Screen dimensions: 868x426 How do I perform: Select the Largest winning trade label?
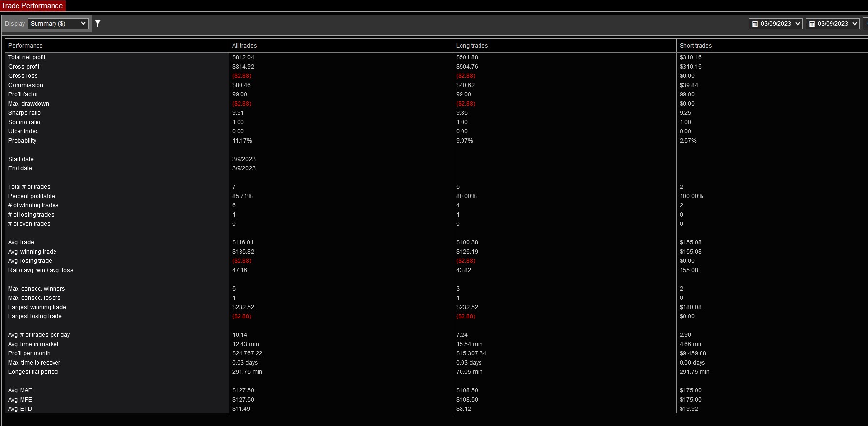[37, 307]
